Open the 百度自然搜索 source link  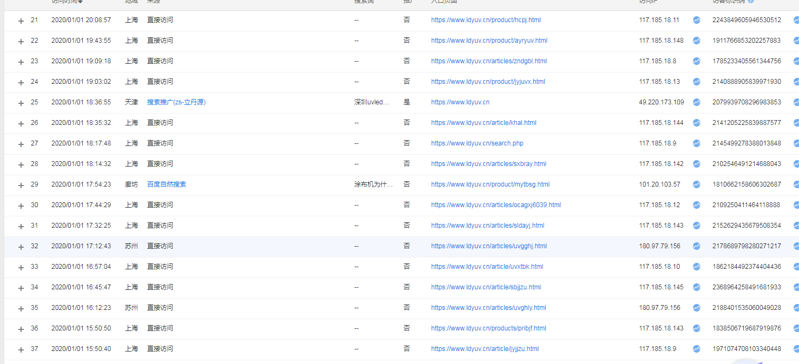(x=167, y=184)
